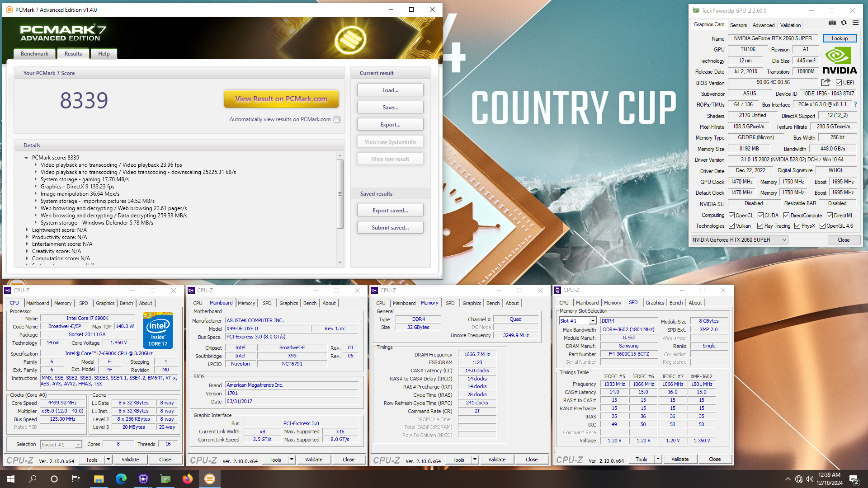The width and height of the screenshot is (868, 488).
Task: Open Firefox from the taskbar
Action: pos(187,479)
